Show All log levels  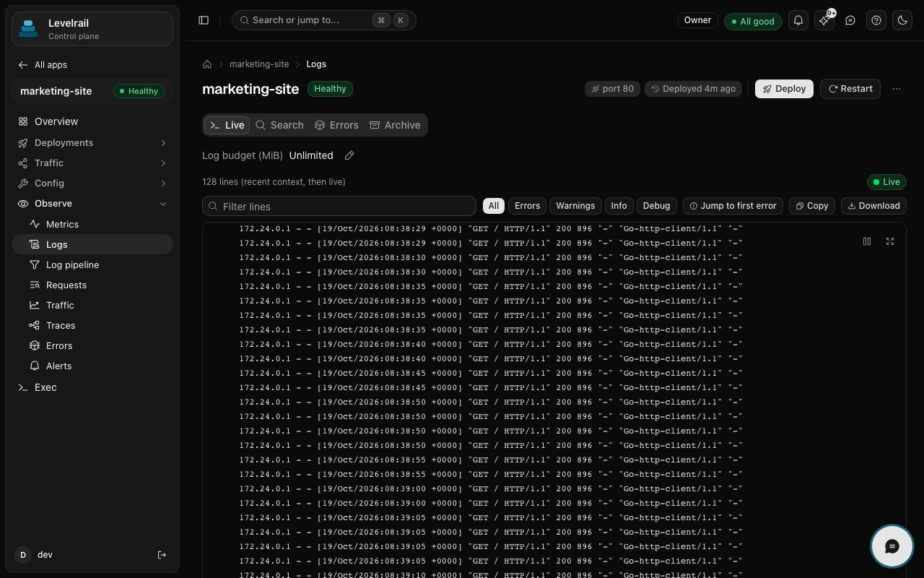(494, 206)
